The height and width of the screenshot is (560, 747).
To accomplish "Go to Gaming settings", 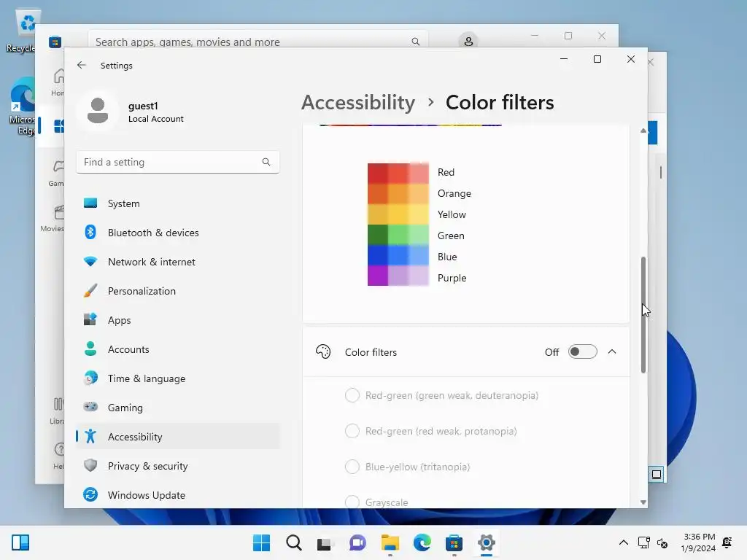I will pyautogui.click(x=178, y=408).
